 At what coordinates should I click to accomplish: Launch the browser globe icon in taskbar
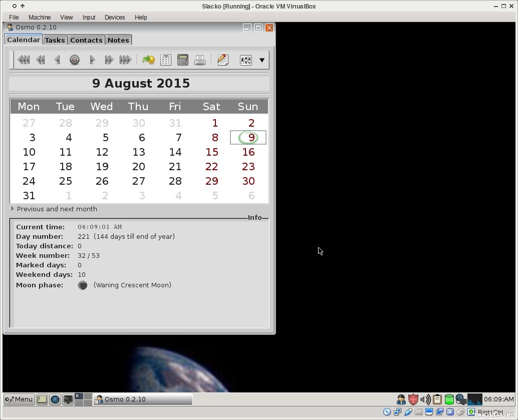[55, 399]
